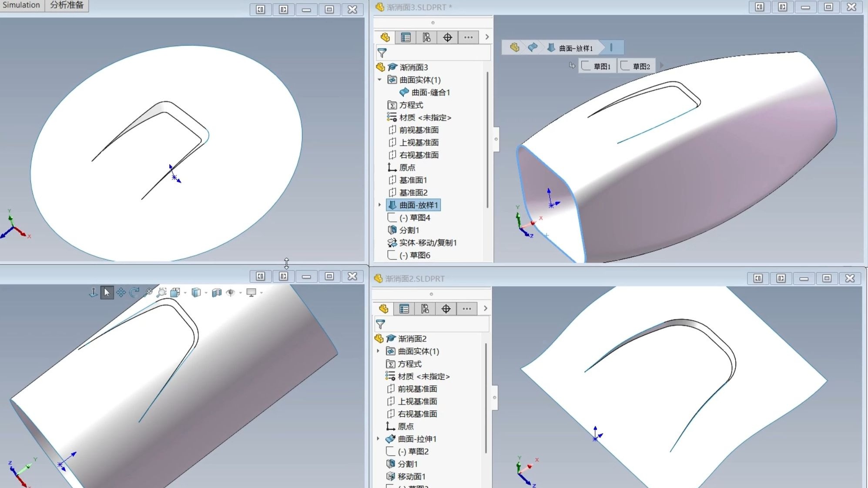Toggle hide/show items eye icon
Viewport: 868px width, 488px height.
click(x=231, y=293)
